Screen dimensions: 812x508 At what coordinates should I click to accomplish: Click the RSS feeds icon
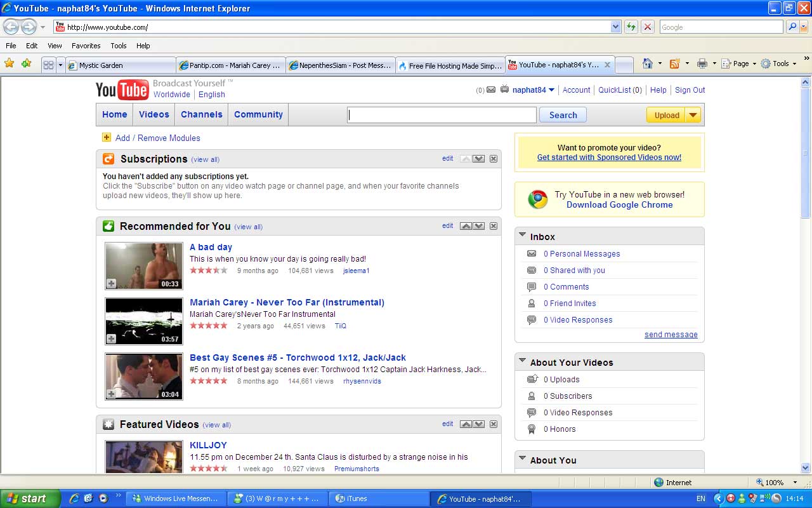(x=675, y=63)
